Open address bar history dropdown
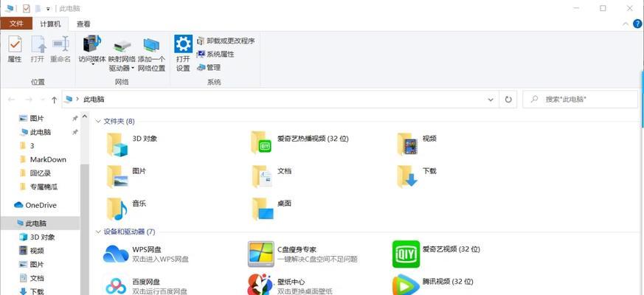Viewport: 644px width, 295px height. click(x=491, y=100)
